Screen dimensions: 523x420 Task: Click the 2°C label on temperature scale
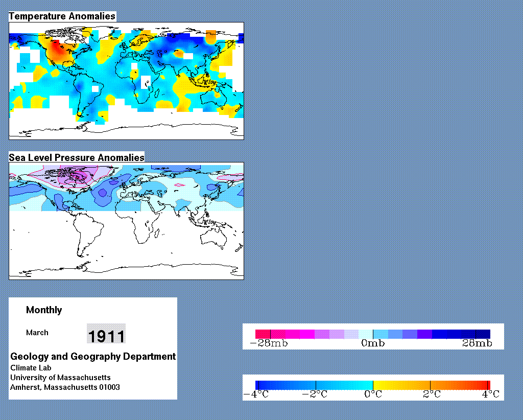[432, 394]
